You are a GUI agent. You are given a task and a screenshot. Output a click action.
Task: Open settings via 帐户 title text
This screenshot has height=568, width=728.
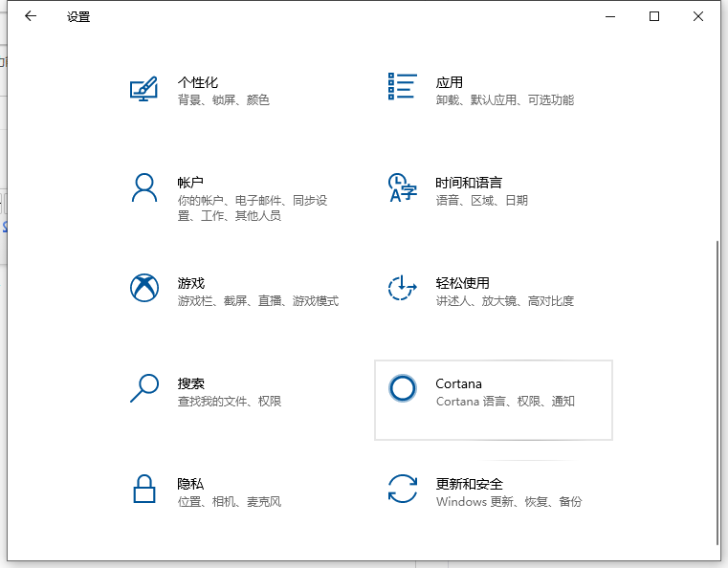click(x=190, y=183)
